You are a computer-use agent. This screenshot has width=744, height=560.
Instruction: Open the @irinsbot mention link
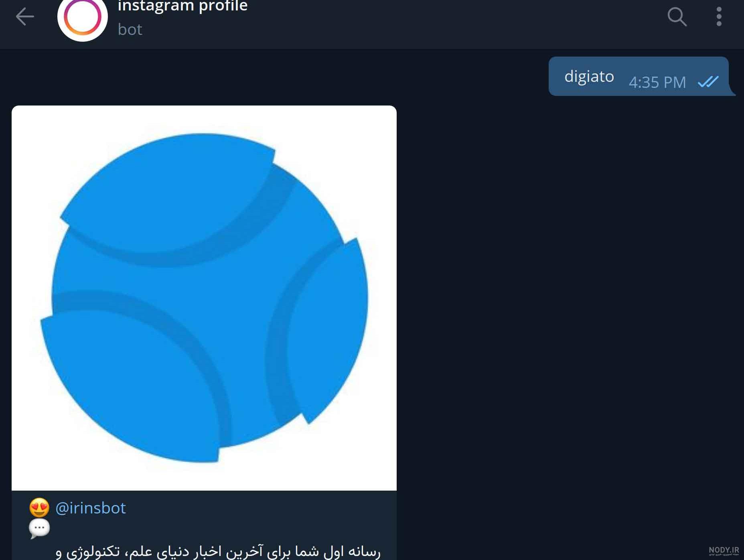point(91,508)
